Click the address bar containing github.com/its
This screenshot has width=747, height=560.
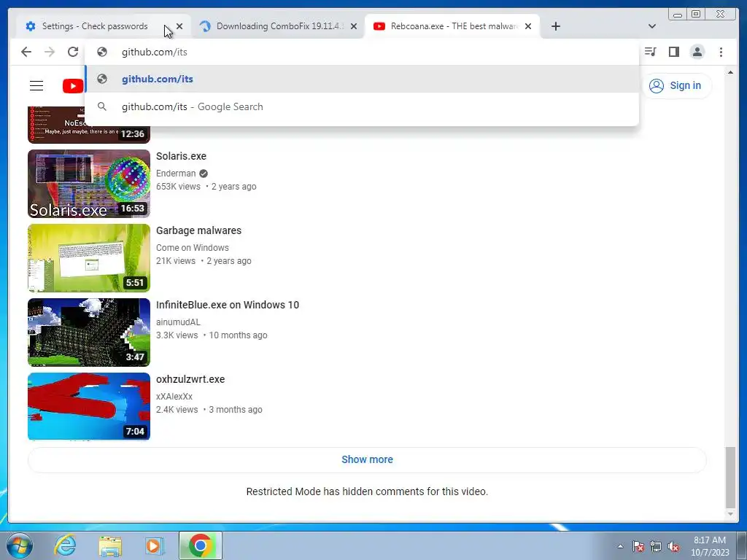coord(362,52)
